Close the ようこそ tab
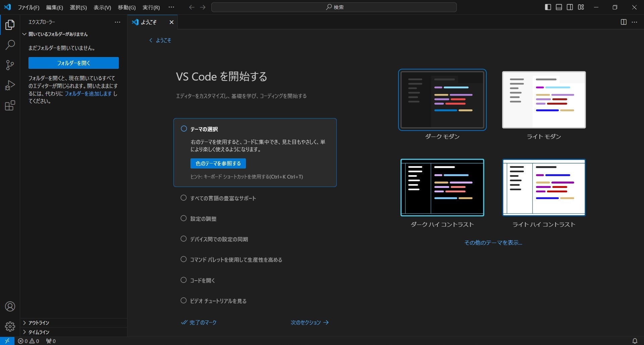 171,22
